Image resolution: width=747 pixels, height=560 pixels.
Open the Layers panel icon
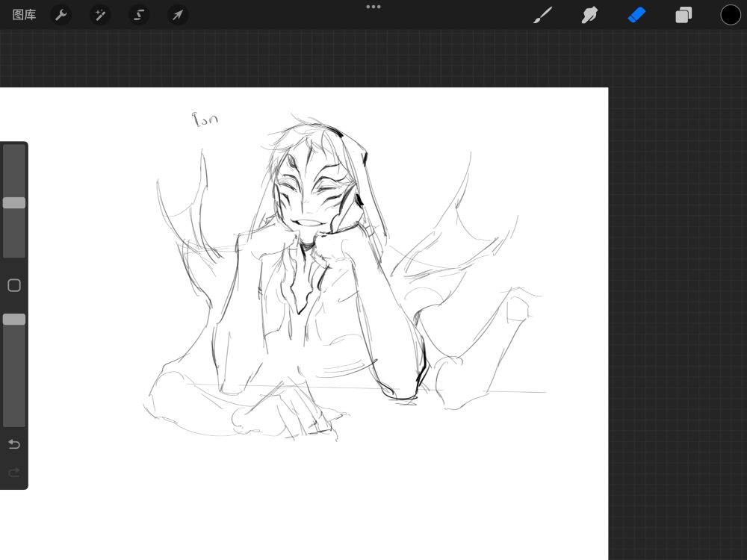(x=684, y=15)
